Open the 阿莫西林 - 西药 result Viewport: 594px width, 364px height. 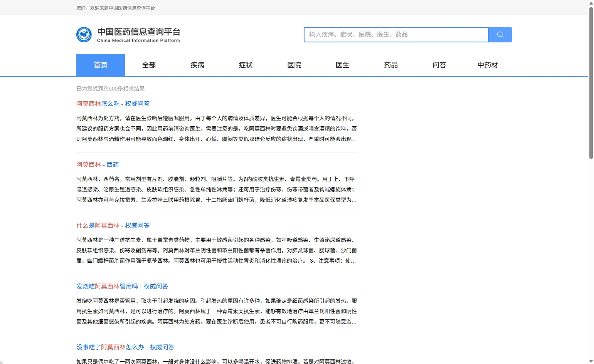tap(98, 164)
